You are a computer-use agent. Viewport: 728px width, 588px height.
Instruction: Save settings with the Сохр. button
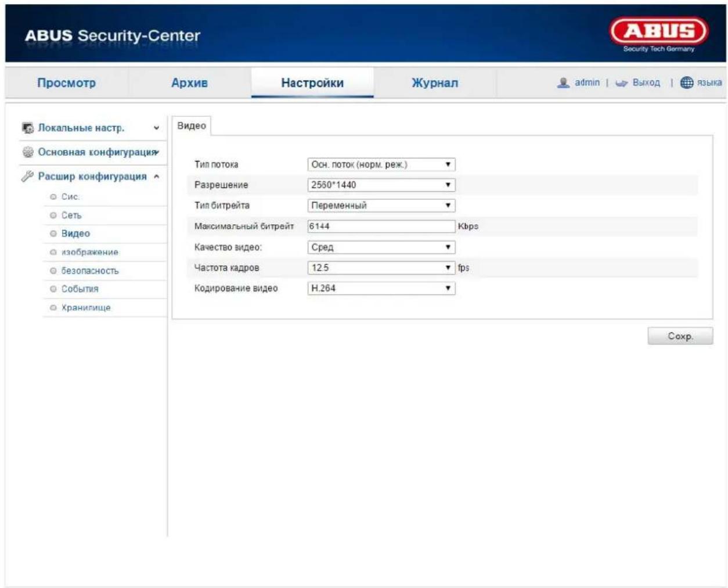pyautogui.click(x=680, y=336)
